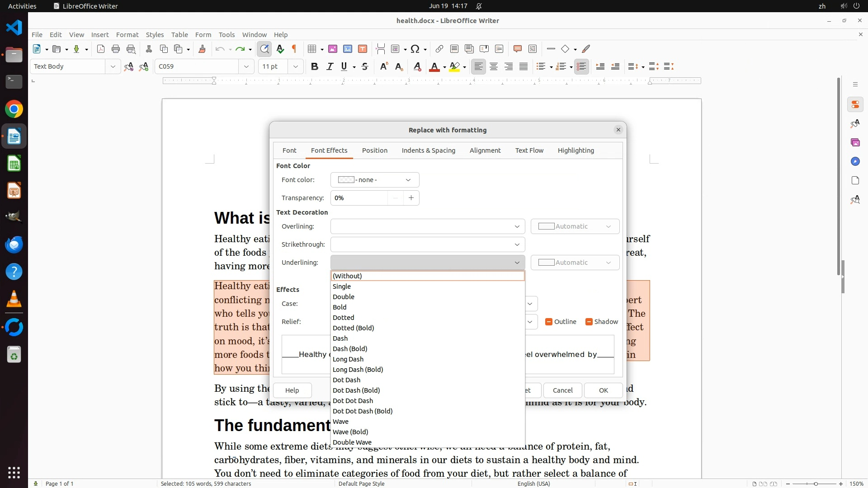Click the Find & Replace toolbar icon
The image size is (868, 488).
coord(264,49)
